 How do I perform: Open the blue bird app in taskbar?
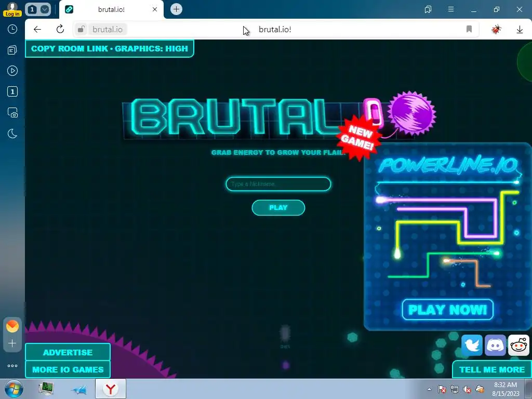tap(79, 390)
